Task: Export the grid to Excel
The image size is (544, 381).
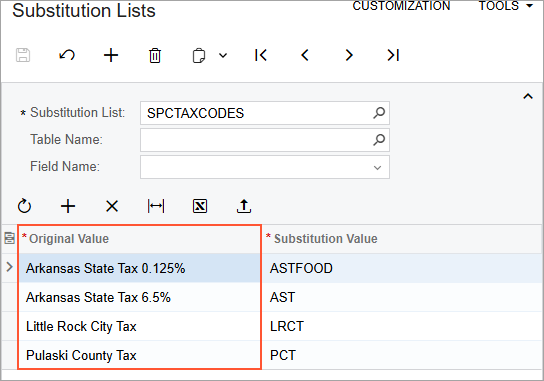Action: point(200,206)
